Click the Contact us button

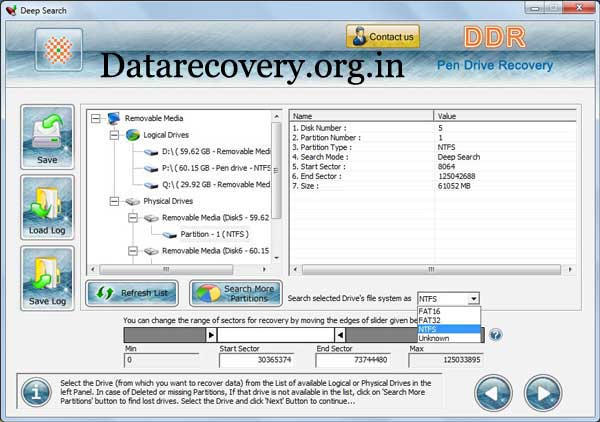(x=383, y=37)
